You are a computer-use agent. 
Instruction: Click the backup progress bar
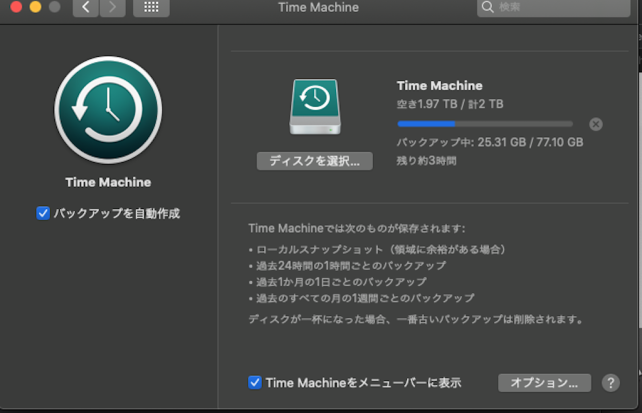coord(485,124)
